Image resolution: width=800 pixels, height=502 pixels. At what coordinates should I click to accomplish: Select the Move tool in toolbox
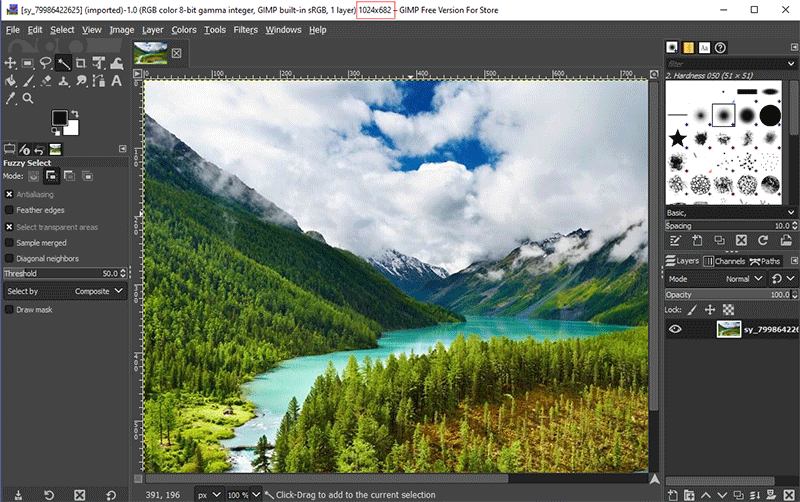pyautogui.click(x=11, y=63)
